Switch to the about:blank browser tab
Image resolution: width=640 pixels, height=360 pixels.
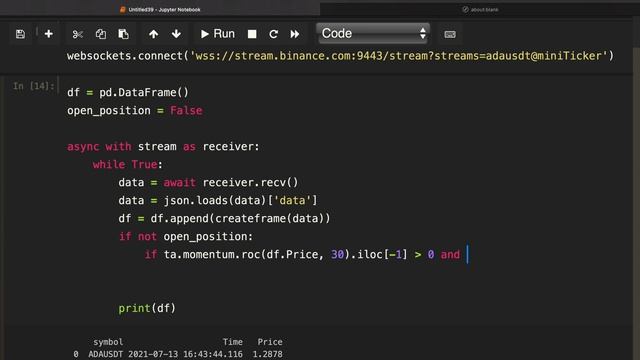480,9
